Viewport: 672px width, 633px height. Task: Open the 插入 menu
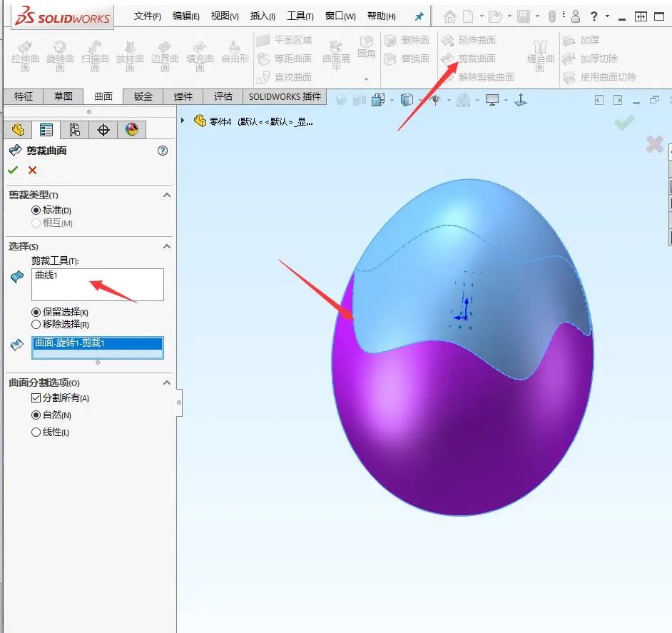tap(261, 14)
